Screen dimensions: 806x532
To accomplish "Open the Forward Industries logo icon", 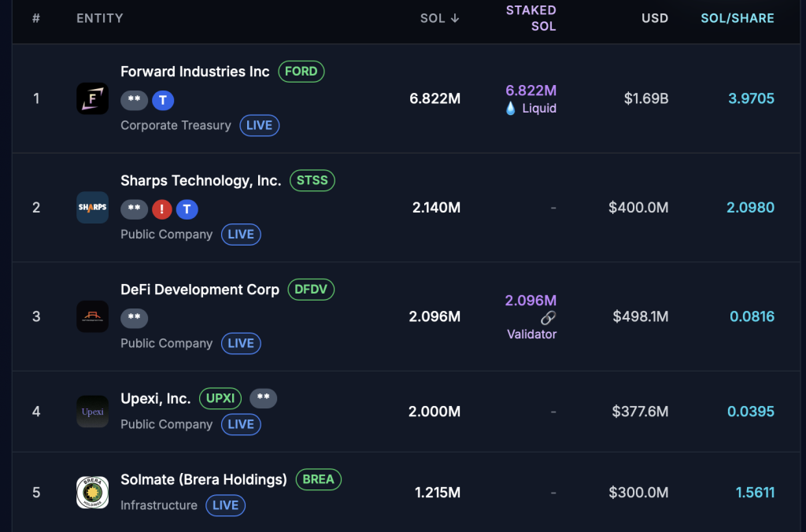I will click(x=93, y=98).
